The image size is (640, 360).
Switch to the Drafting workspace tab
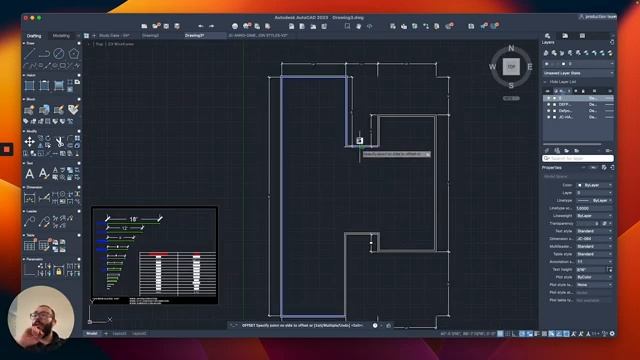coord(34,36)
